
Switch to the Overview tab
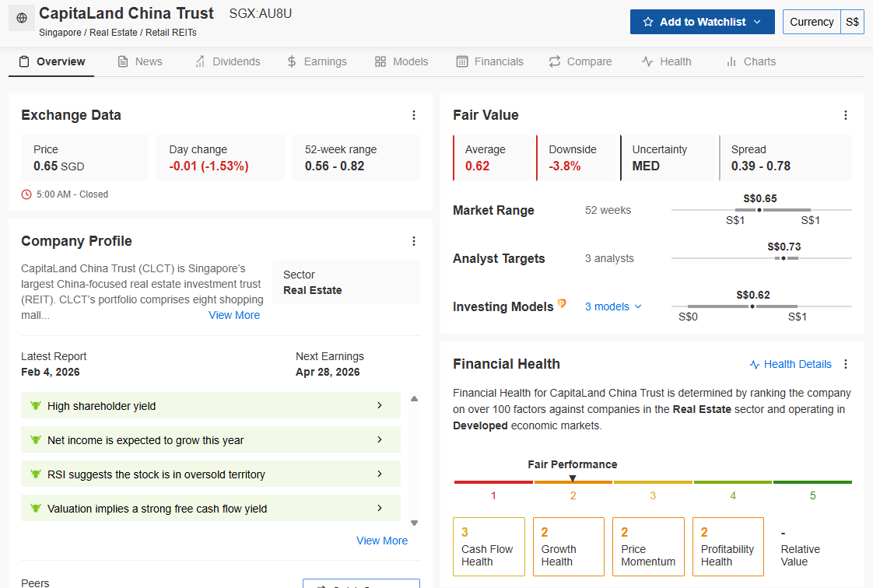(51, 61)
